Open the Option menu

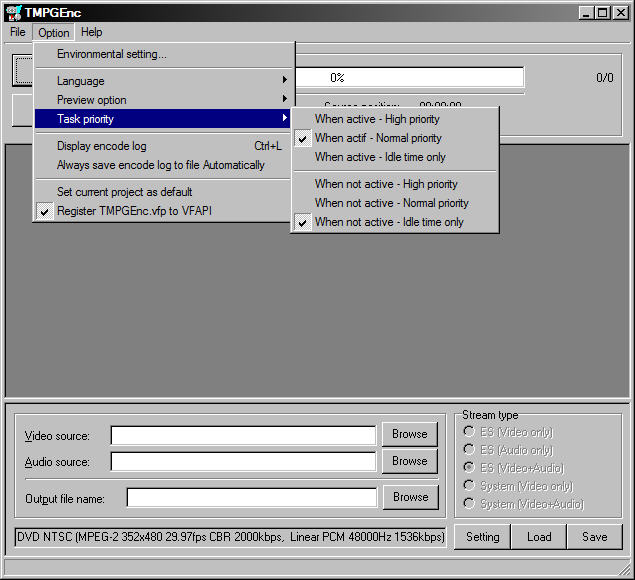pyautogui.click(x=53, y=32)
